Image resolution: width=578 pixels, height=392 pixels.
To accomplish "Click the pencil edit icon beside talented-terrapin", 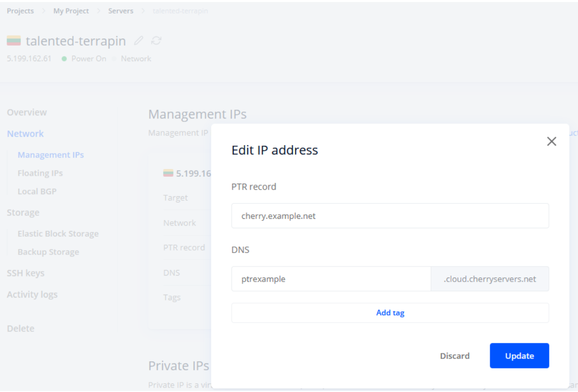I will (x=138, y=40).
